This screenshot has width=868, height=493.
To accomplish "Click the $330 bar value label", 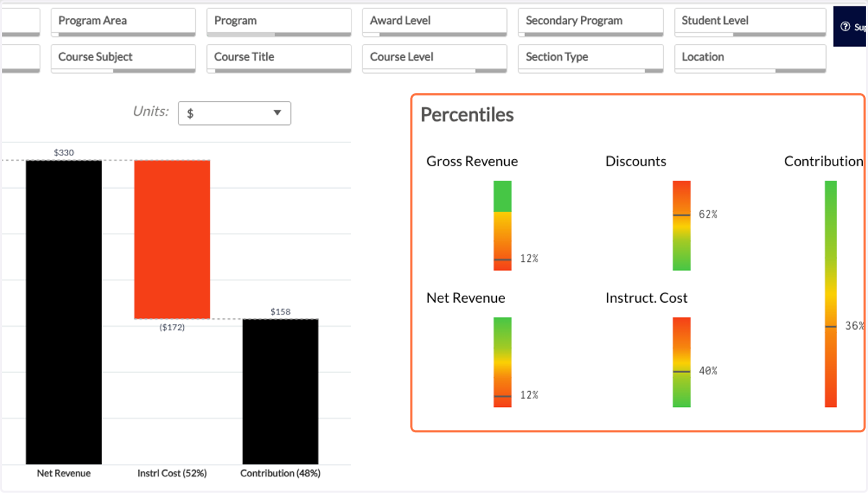I will pos(64,153).
